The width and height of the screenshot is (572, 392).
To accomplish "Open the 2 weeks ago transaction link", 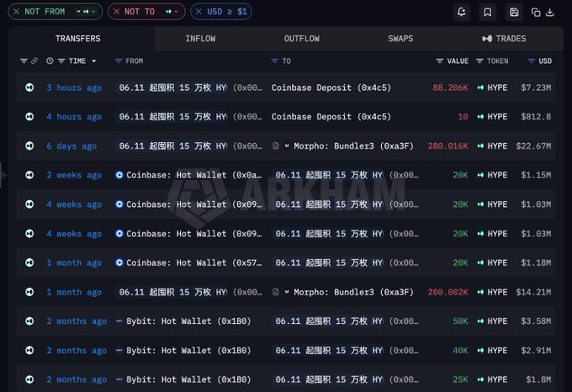I will [74, 175].
